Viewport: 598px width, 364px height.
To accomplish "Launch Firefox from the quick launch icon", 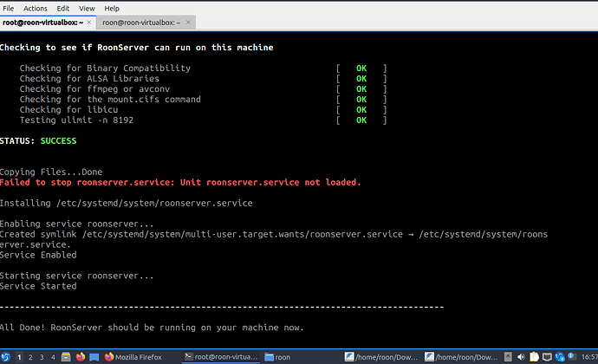I will (x=80, y=356).
